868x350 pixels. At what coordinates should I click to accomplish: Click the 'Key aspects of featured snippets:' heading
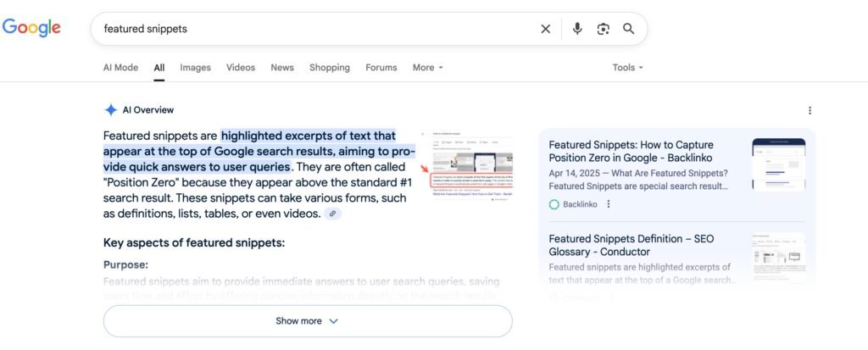pos(194,242)
